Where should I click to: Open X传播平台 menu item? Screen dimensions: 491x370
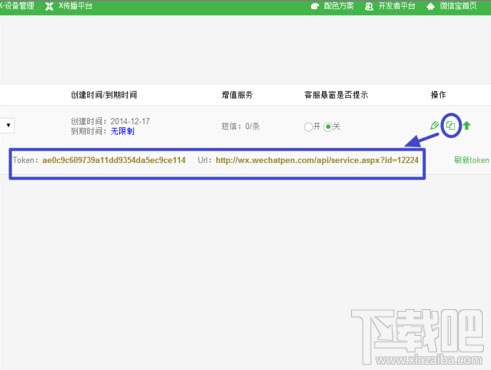click(75, 6)
